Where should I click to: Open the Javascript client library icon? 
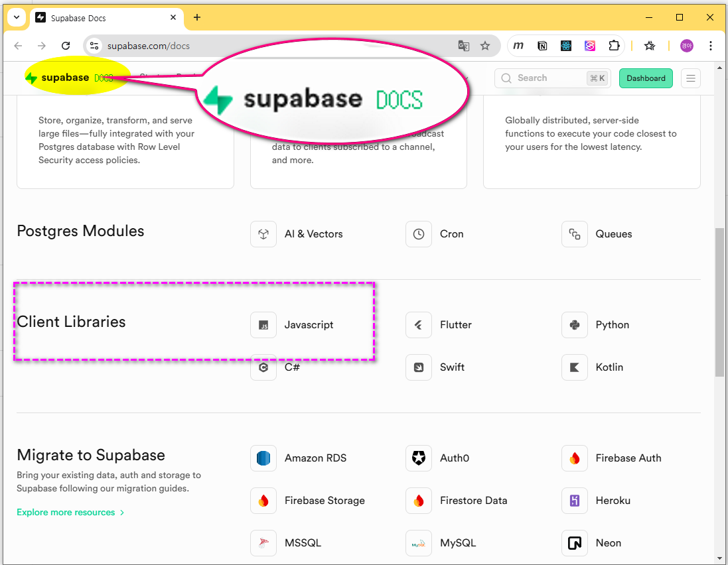coord(263,325)
